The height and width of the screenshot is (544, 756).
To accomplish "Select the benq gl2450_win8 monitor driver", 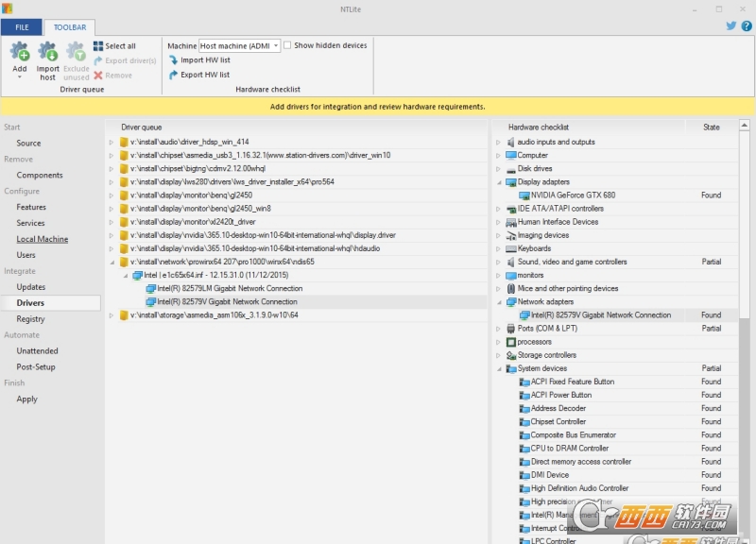I will 200,209.
